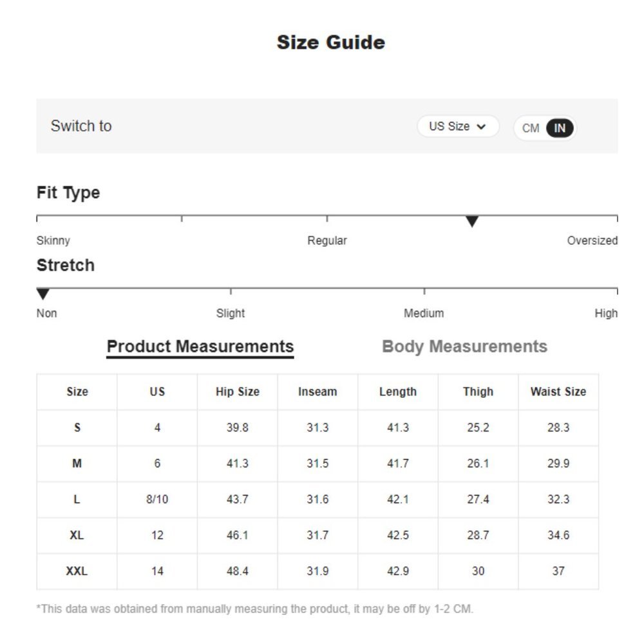644x644 pixels.
Task: Click the Length column header
Action: (x=398, y=392)
